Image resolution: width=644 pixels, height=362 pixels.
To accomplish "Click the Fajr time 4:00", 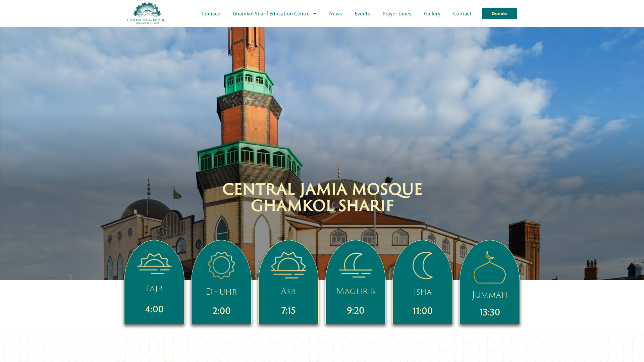I will tap(154, 309).
